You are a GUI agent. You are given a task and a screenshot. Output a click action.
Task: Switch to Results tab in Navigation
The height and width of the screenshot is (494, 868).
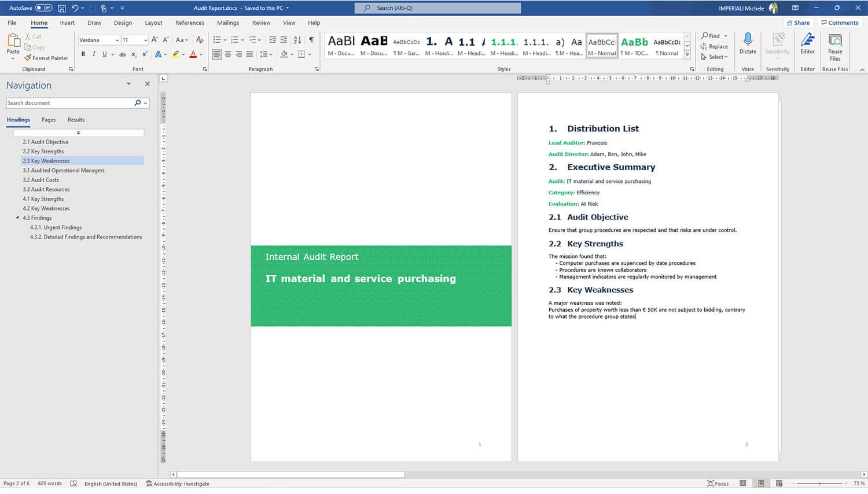pyautogui.click(x=76, y=120)
